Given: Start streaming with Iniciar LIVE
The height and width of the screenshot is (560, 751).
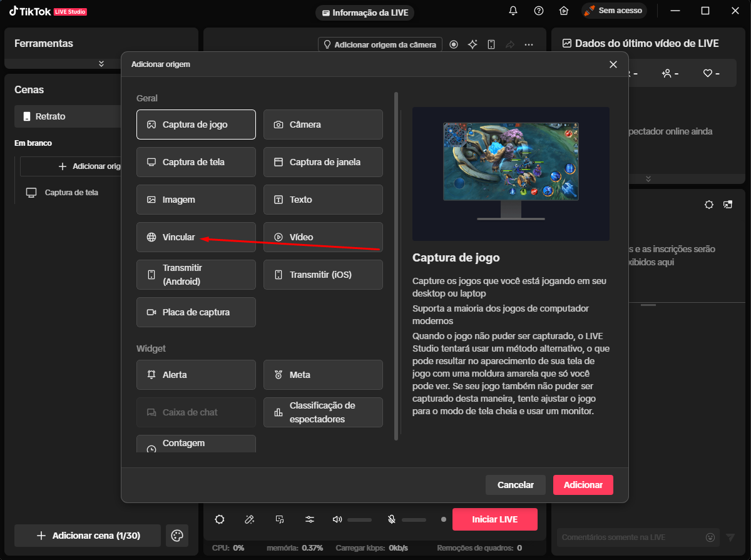Looking at the screenshot, I should point(495,519).
